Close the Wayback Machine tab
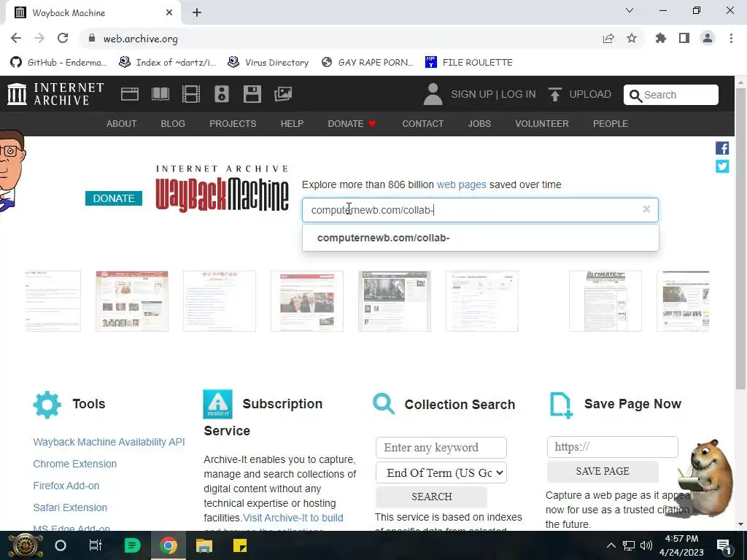Screen dimensions: 747x560 pos(169,13)
